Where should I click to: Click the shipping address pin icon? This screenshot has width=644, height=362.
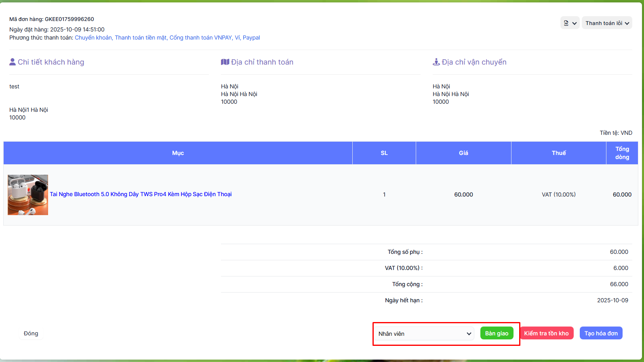pos(436,62)
